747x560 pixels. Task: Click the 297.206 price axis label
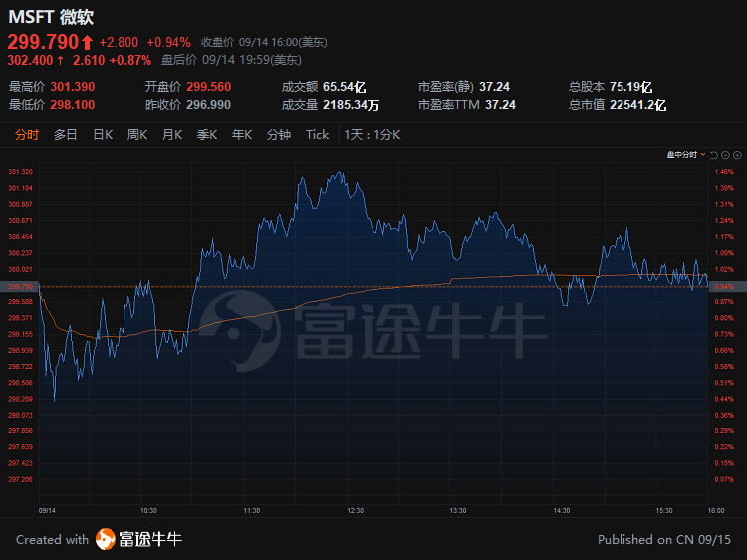tap(21, 479)
